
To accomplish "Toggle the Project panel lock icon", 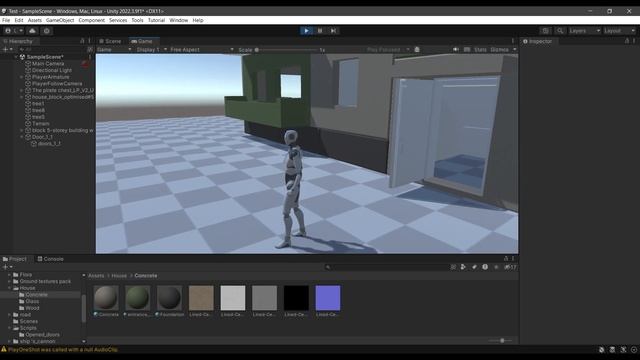I will 506,258.
